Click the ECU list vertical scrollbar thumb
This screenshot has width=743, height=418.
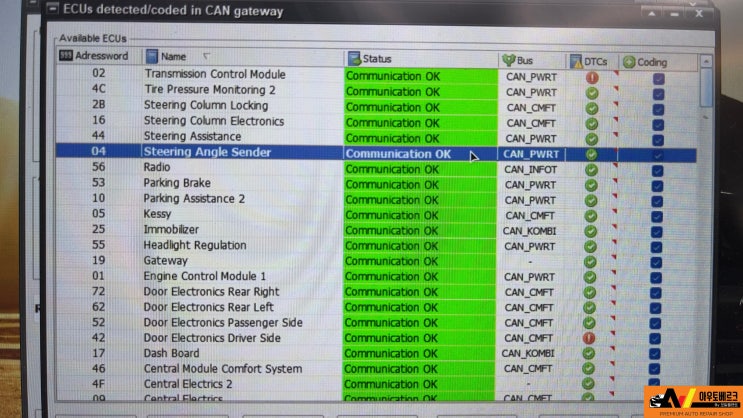click(x=706, y=89)
